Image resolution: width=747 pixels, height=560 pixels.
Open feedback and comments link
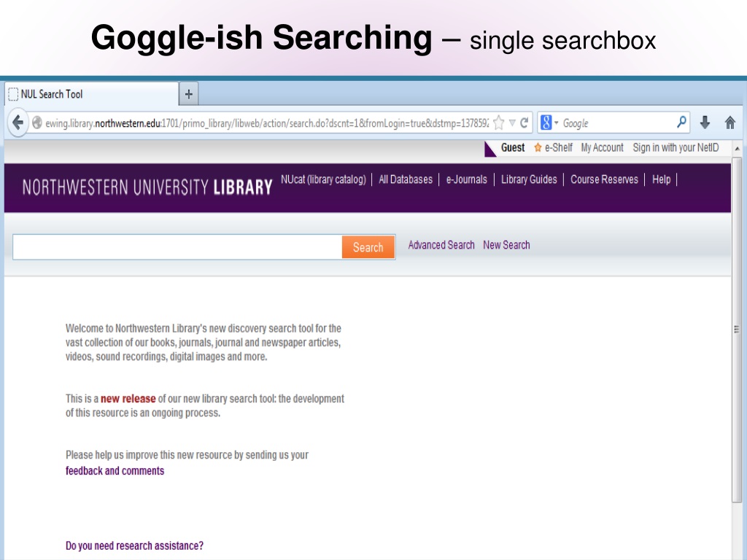point(115,470)
